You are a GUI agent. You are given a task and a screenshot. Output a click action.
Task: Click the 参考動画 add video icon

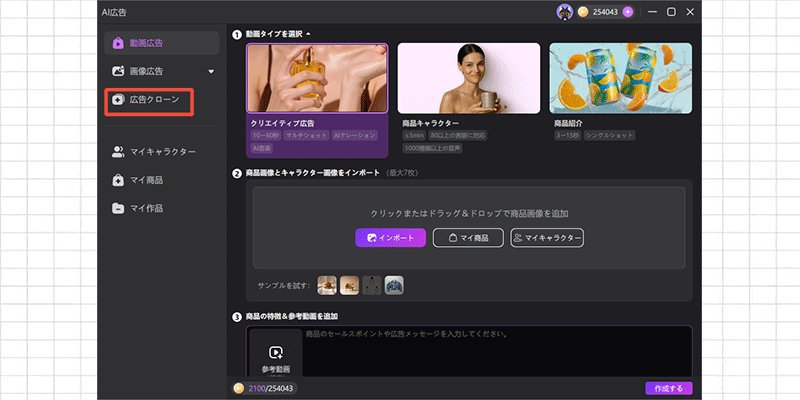click(x=276, y=353)
